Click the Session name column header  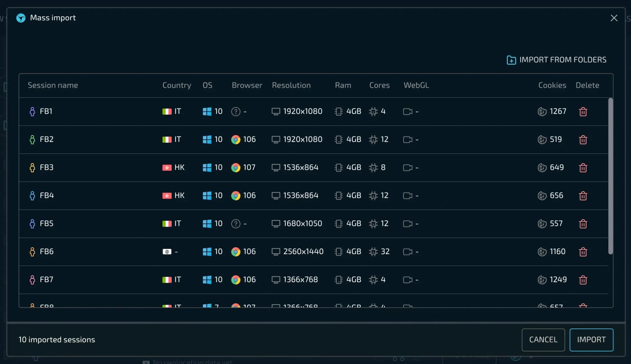coord(53,85)
